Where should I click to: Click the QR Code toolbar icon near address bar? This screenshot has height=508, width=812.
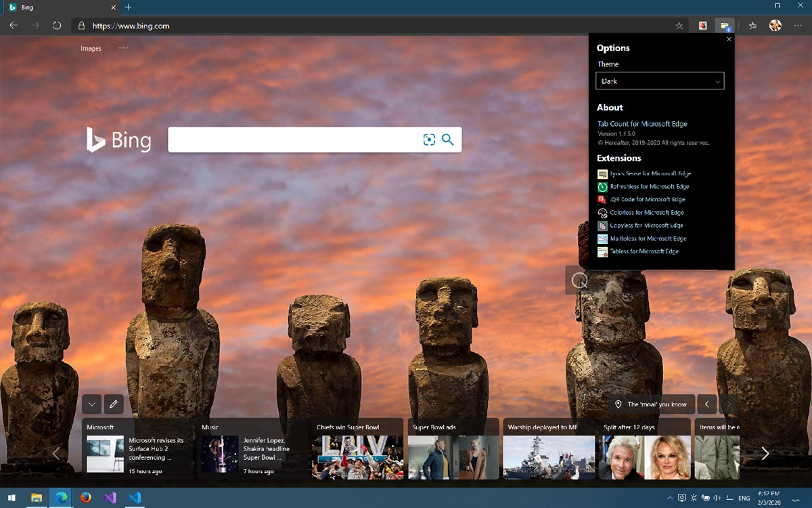tap(704, 25)
